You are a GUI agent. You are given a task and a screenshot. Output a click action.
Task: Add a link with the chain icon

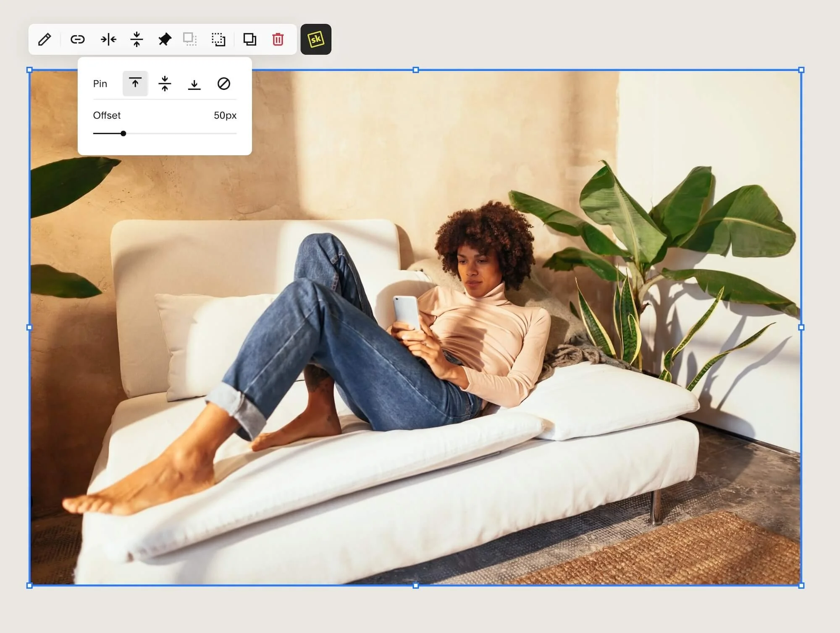click(77, 39)
